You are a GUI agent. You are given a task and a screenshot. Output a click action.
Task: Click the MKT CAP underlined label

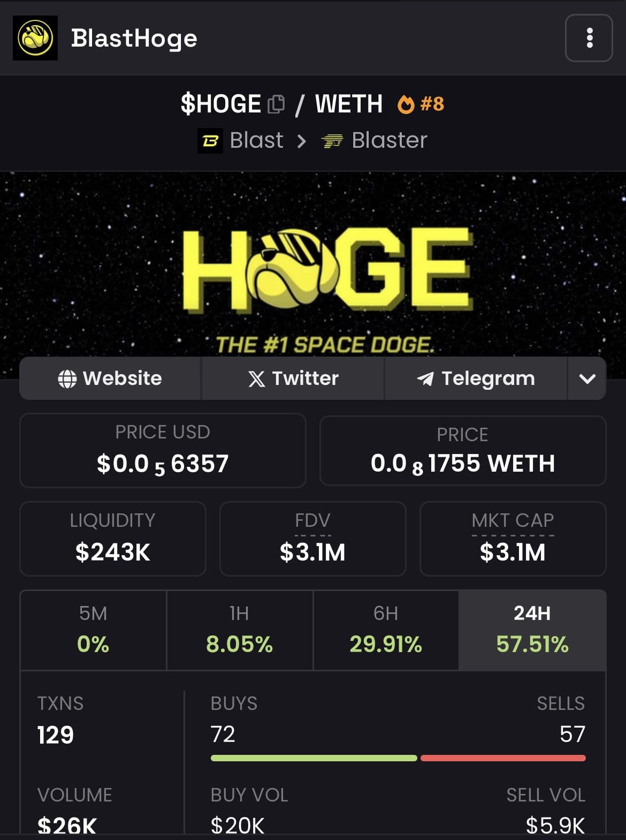coord(513,521)
